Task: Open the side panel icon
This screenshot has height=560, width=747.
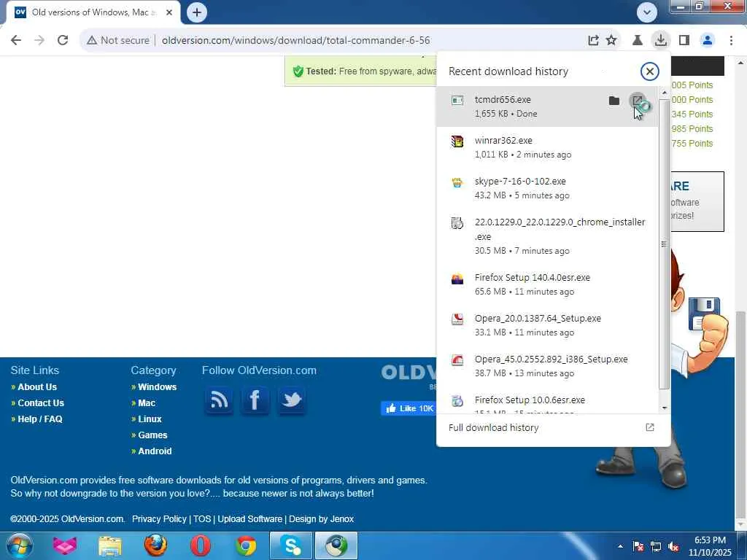Action: tap(684, 41)
